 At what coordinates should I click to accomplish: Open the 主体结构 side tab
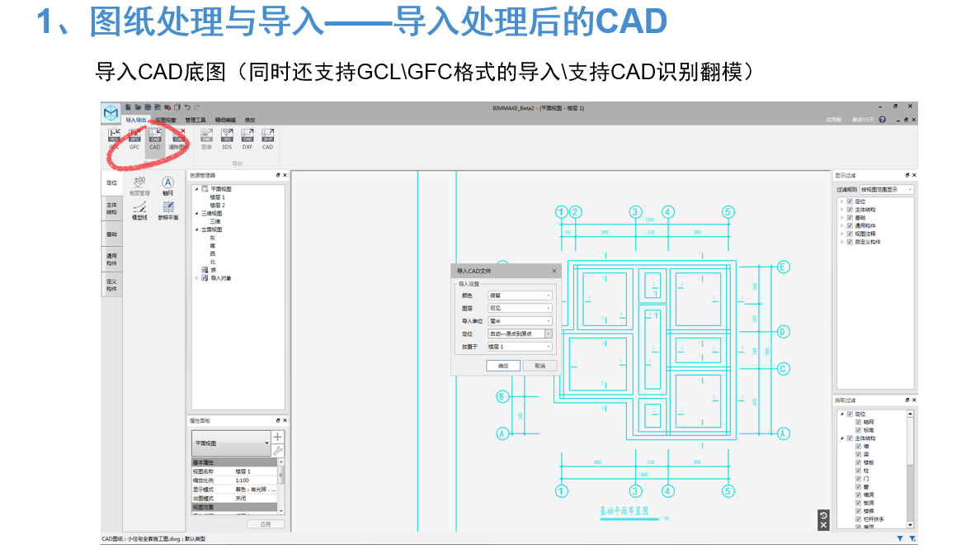[x=111, y=208]
